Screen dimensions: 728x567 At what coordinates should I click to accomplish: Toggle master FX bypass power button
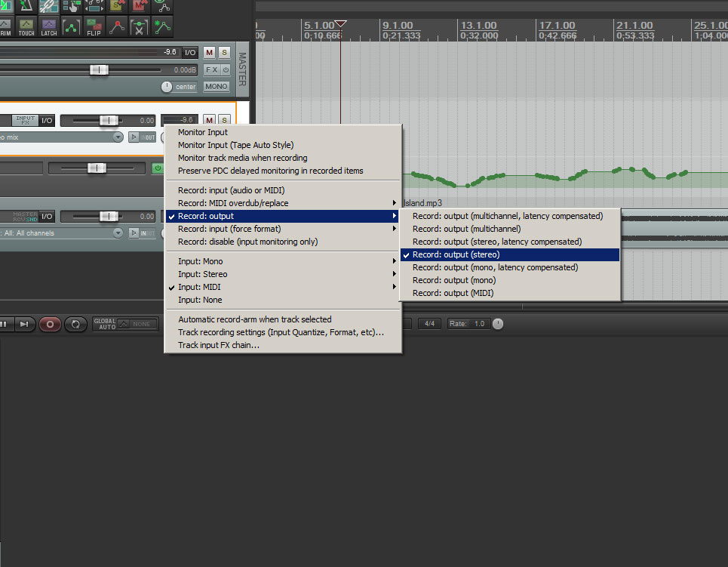click(x=226, y=69)
